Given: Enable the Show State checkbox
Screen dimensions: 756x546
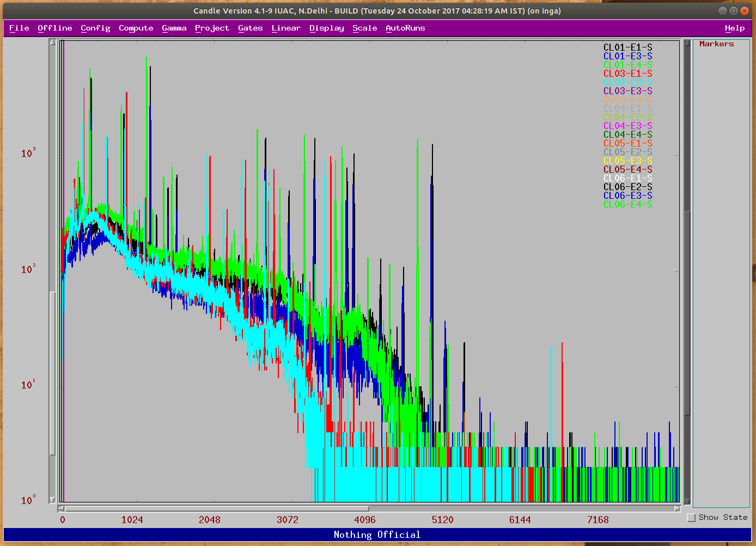Looking at the screenshot, I should (x=691, y=518).
